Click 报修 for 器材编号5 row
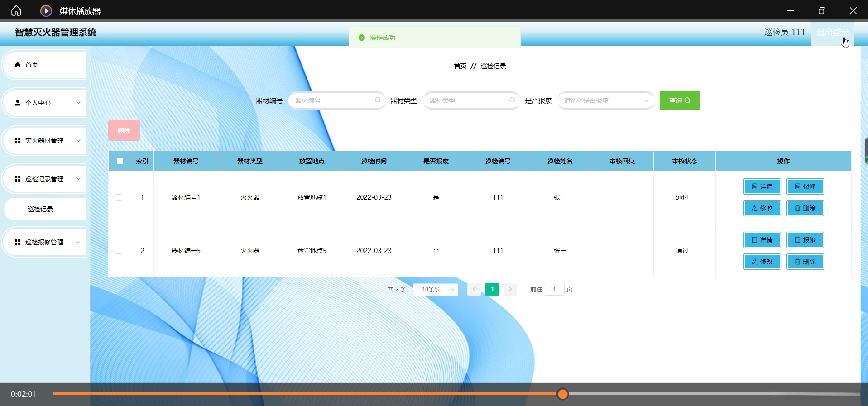This screenshot has height=406, width=868. [805, 240]
